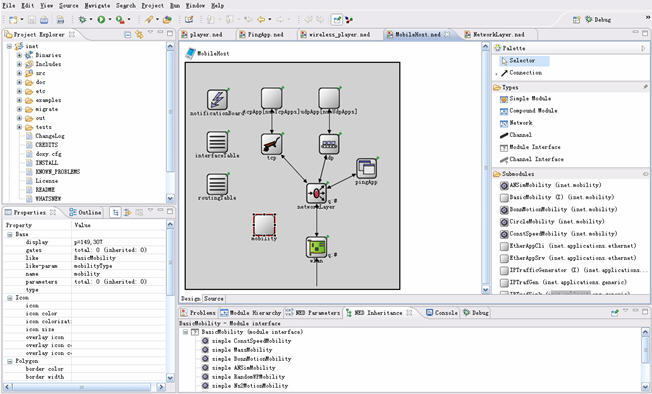Select simple ConstSpeedMobility in inheritance list
Screen dimensions: 652x394
tap(247, 341)
